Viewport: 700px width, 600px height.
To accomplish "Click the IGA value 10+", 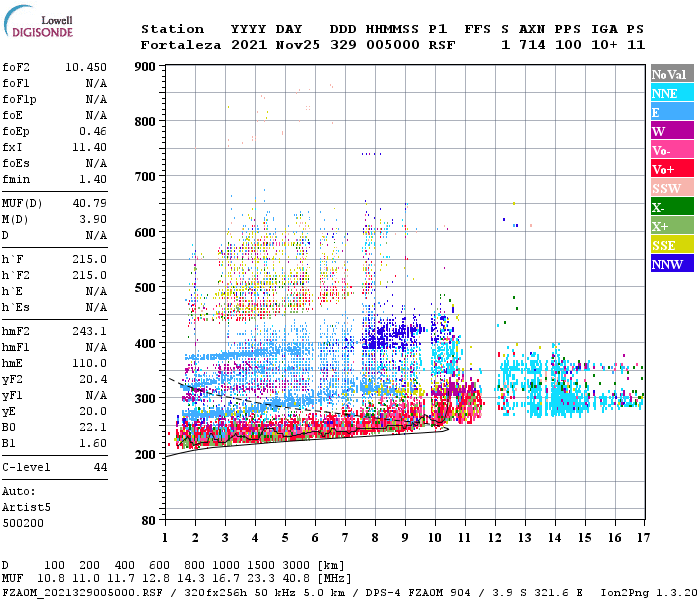I will (x=604, y=45).
